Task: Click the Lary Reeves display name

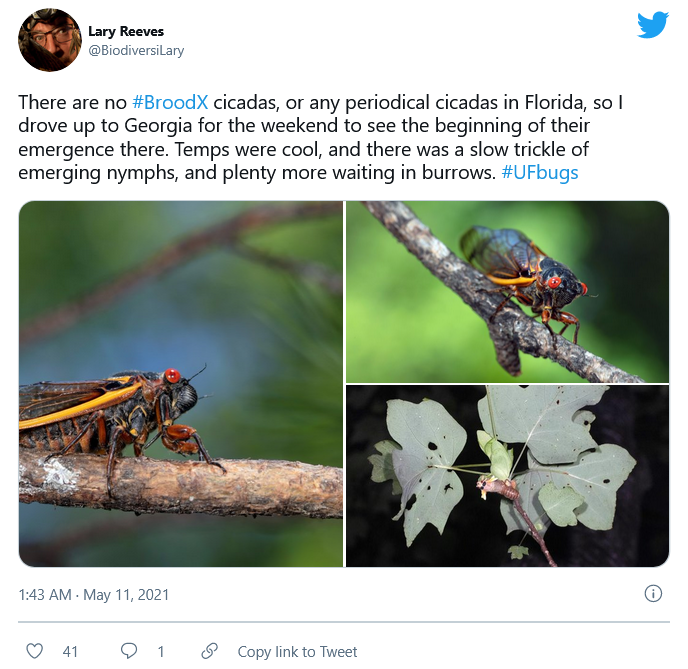Action: click(x=126, y=31)
